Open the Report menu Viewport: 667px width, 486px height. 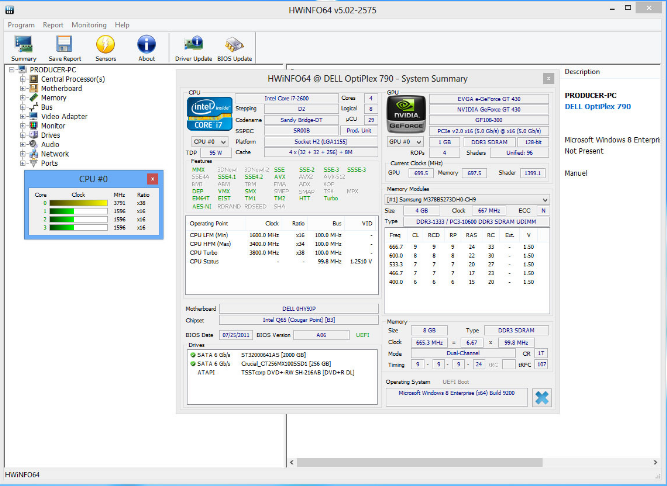53,25
